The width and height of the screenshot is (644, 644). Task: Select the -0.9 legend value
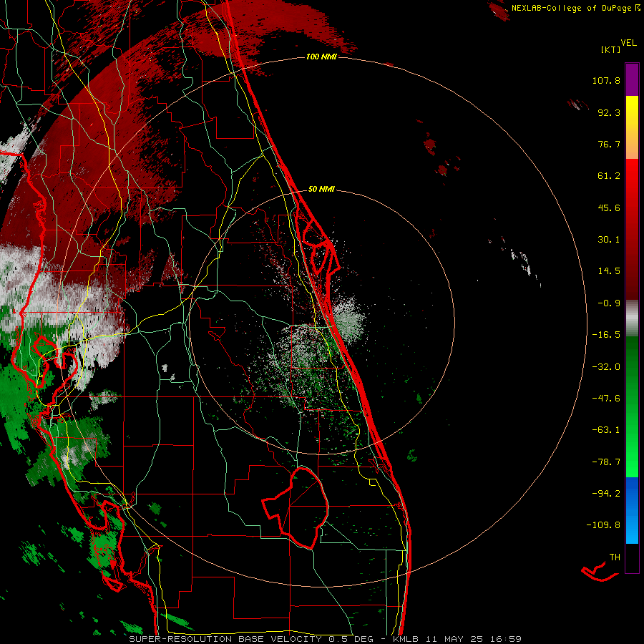[x=609, y=303]
